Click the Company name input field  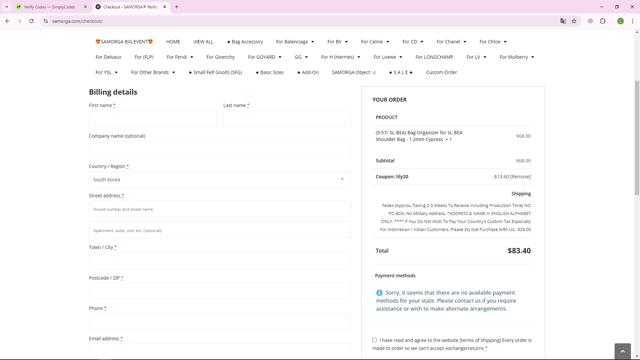click(x=220, y=149)
